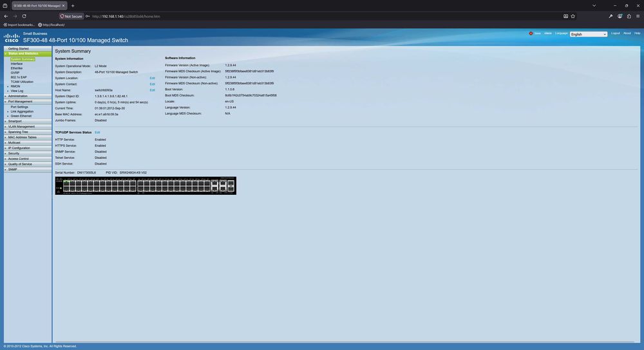Click the username link next to Save

tap(548, 33)
